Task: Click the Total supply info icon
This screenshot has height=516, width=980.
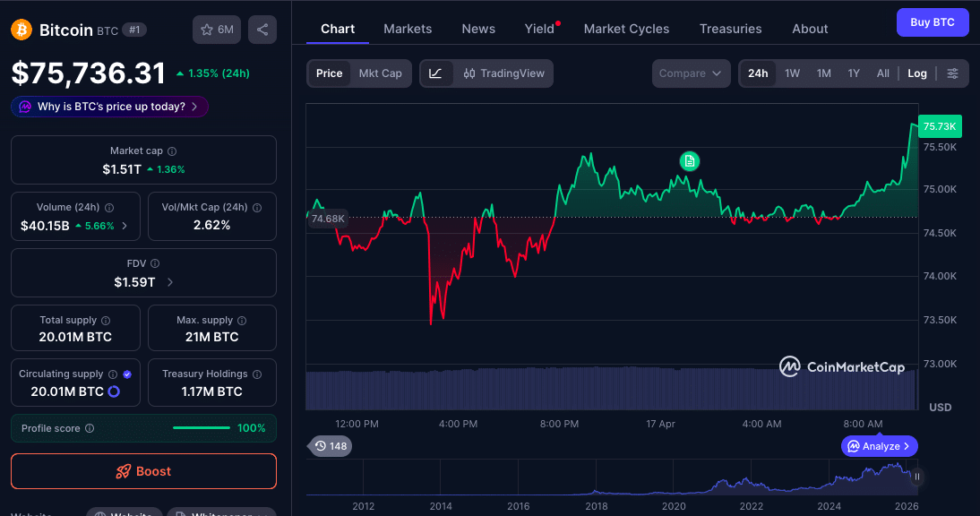Action: click(x=106, y=321)
